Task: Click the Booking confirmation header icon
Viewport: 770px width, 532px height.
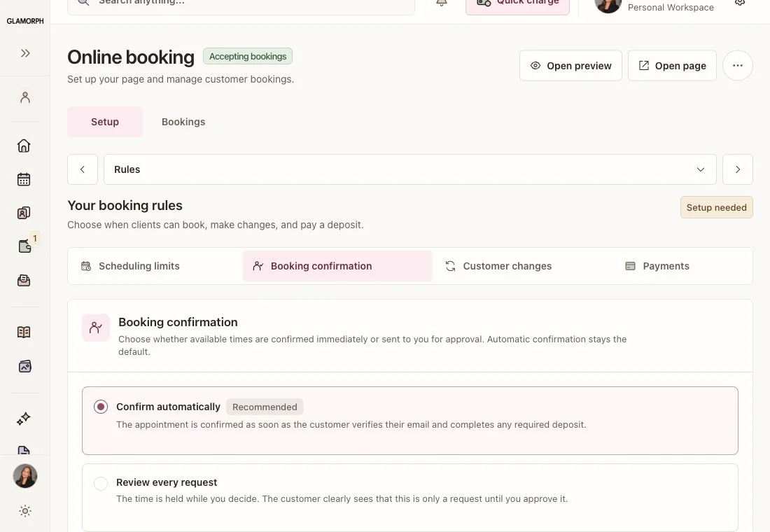Action: point(96,328)
